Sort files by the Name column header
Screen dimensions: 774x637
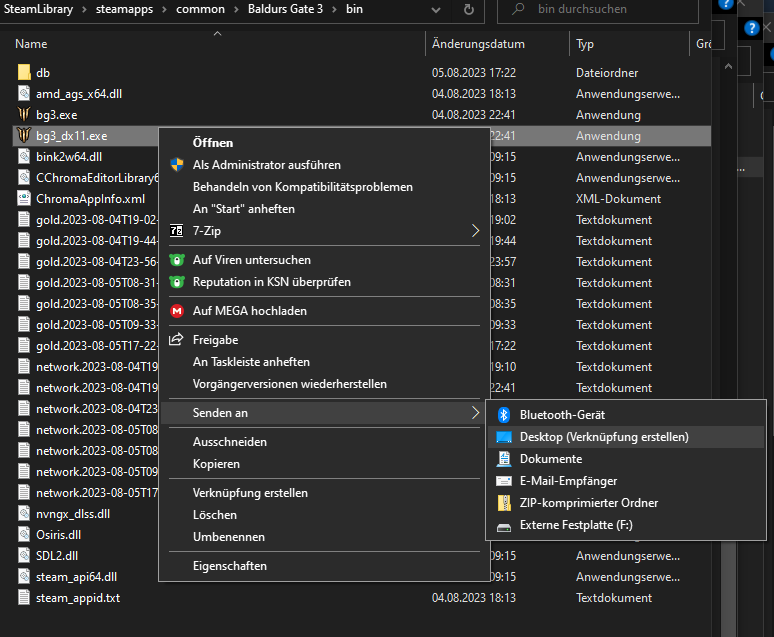(x=32, y=44)
